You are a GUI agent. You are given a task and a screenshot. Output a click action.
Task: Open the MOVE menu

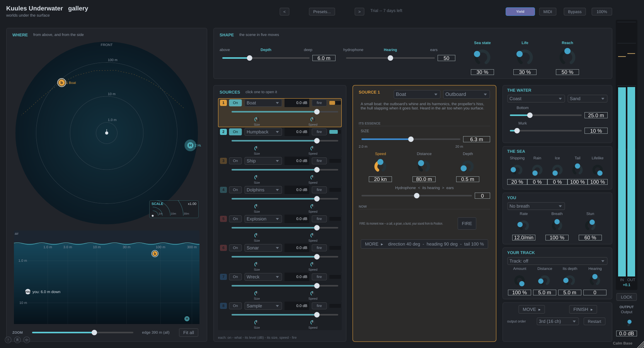532,309
